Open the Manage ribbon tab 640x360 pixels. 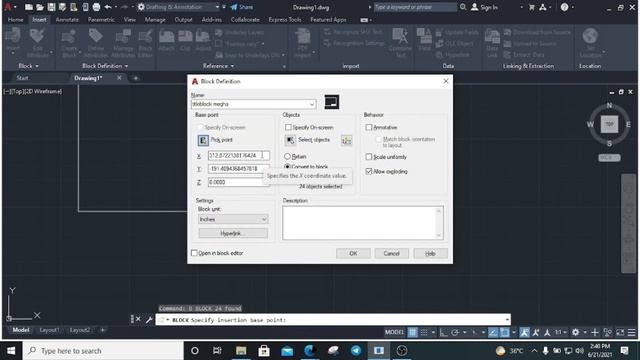tap(155, 20)
